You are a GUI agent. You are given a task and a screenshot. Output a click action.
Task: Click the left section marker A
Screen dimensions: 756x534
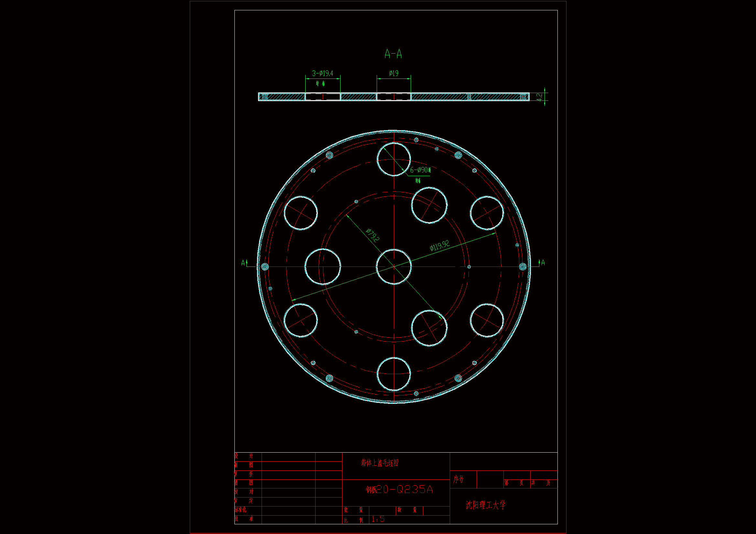[x=243, y=263]
